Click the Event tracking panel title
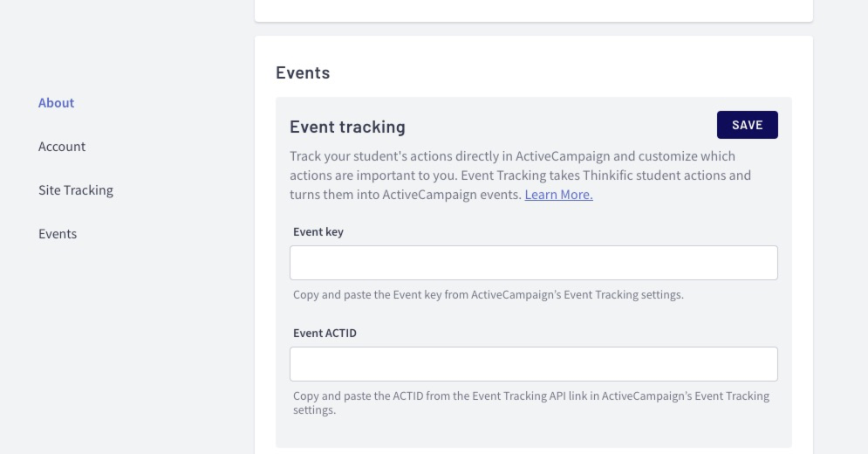The width and height of the screenshot is (868, 454). [x=348, y=127]
